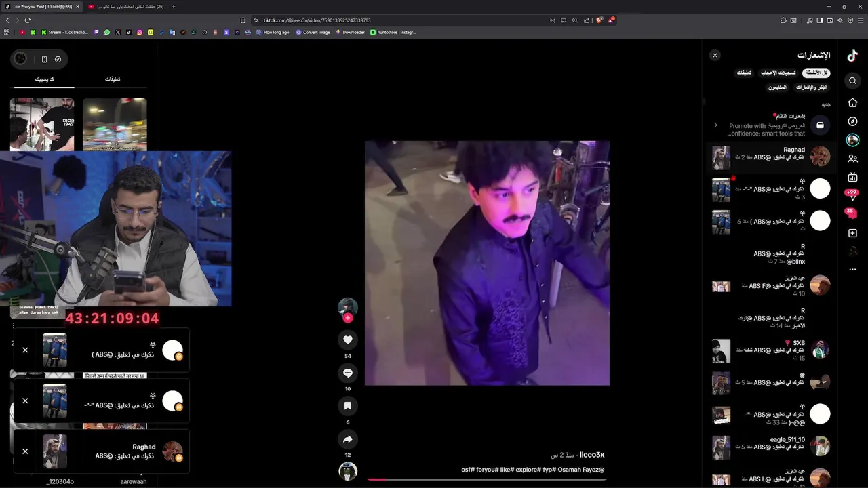Dismiss the '@ABS )' mention toast notification
Image resolution: width=868 pixels, height=488 pixels.
25,350
